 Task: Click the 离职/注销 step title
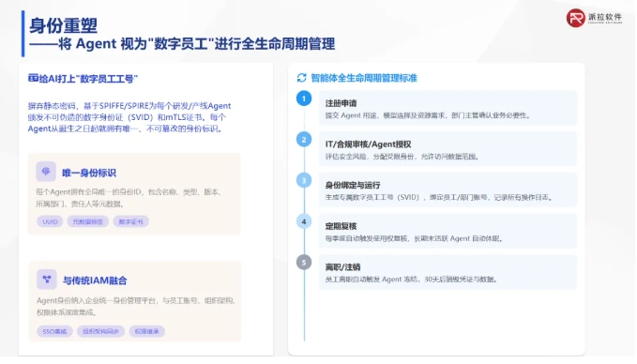(342, 267)
